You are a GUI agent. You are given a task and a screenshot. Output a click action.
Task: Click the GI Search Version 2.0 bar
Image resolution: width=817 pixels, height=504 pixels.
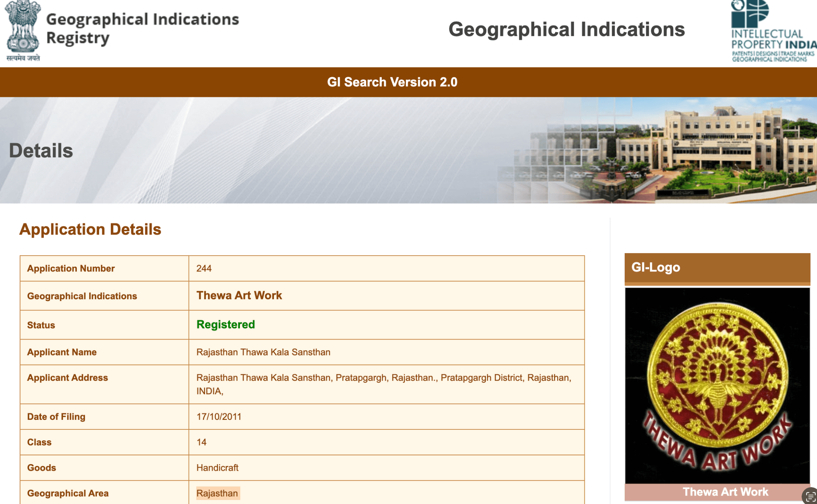click(392, 82)
